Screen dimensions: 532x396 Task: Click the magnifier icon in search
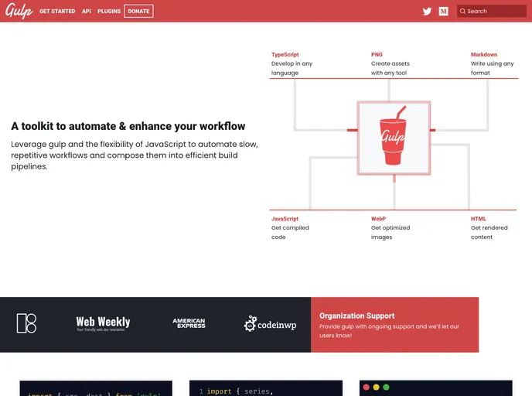click(462, 11)
